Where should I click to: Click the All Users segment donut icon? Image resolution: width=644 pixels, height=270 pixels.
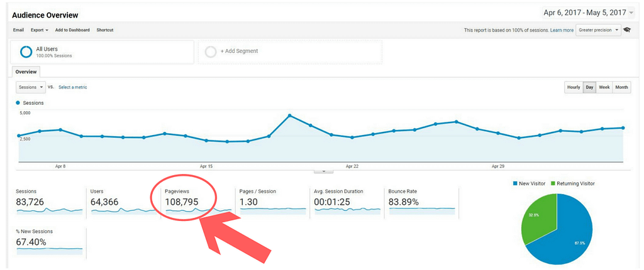coord(26,51)
